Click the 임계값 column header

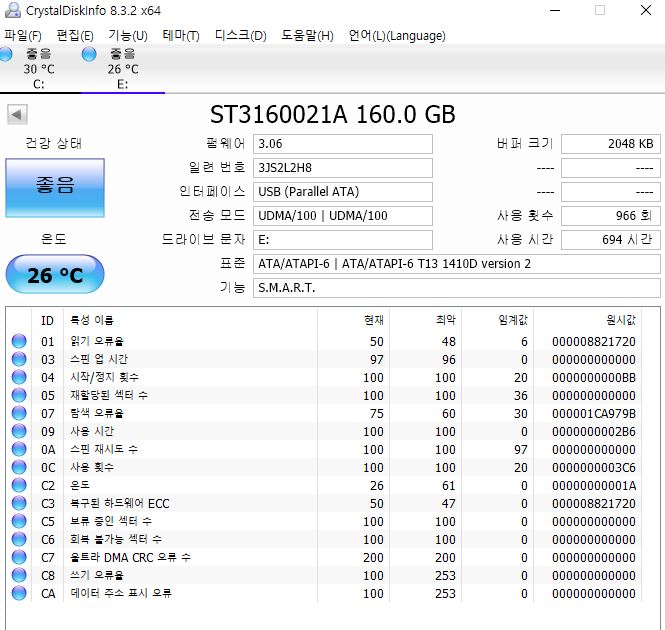(497, 320)
